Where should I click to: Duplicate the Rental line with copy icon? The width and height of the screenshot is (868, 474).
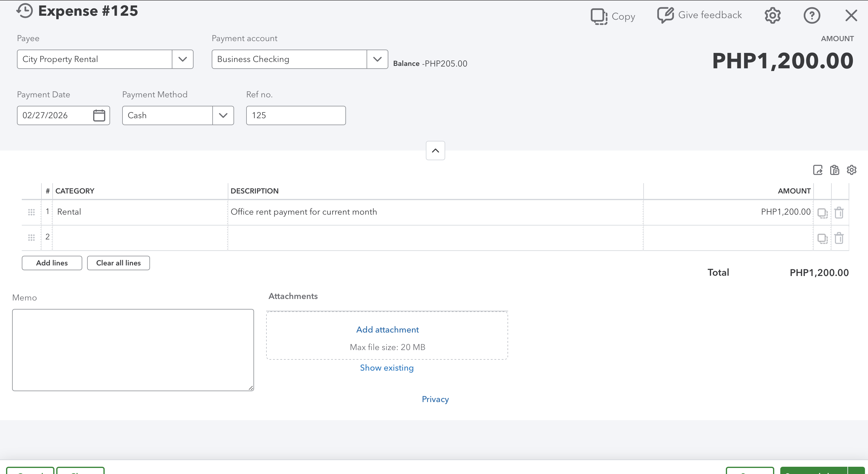822,213
